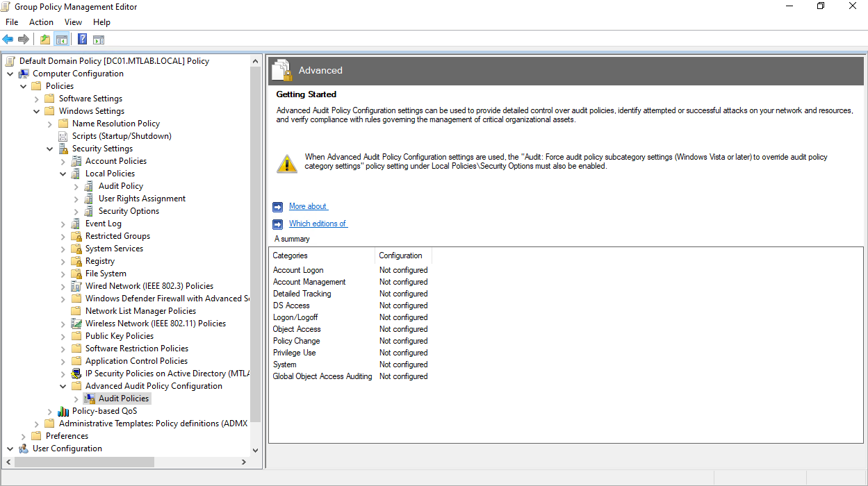Click the arrow icon beside More about
This screenshot has width=868, height=486.
point(277,207)
